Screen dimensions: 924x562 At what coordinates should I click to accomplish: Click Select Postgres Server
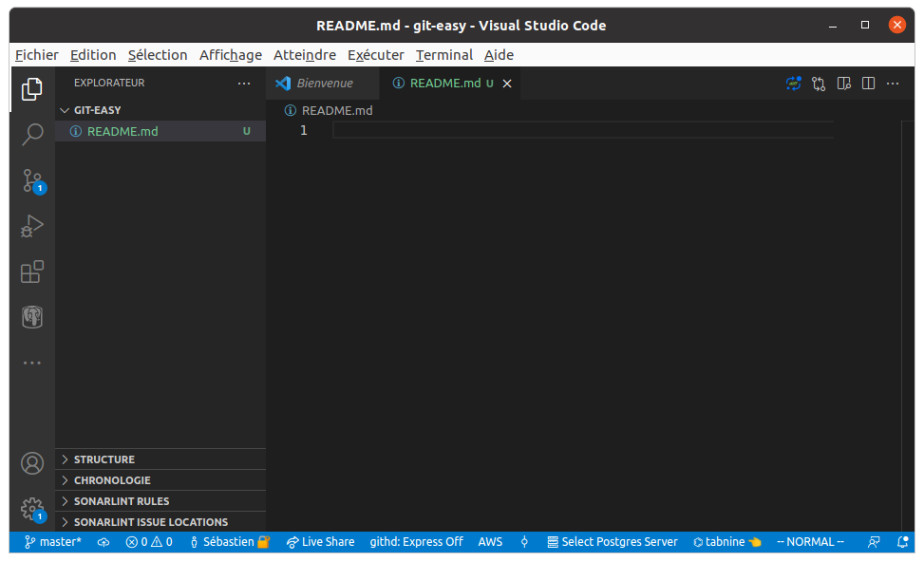point(613,542)
